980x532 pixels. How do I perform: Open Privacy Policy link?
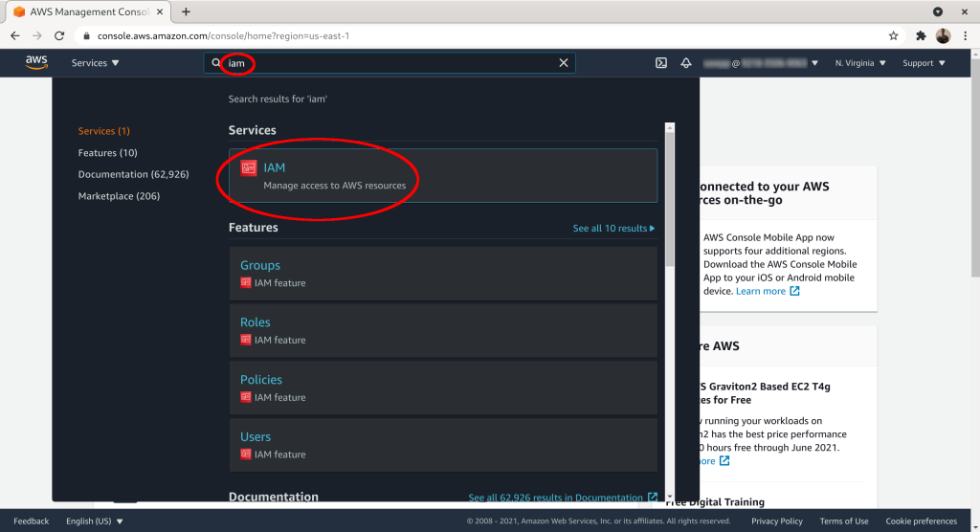coord(777,521)
